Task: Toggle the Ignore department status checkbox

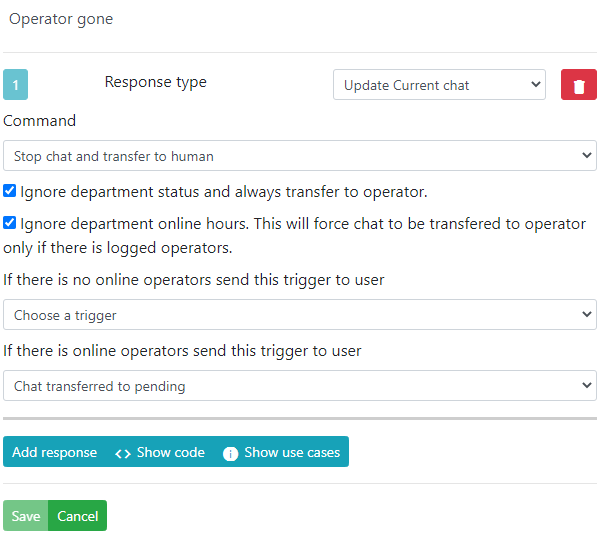Action: pos(10,191)
